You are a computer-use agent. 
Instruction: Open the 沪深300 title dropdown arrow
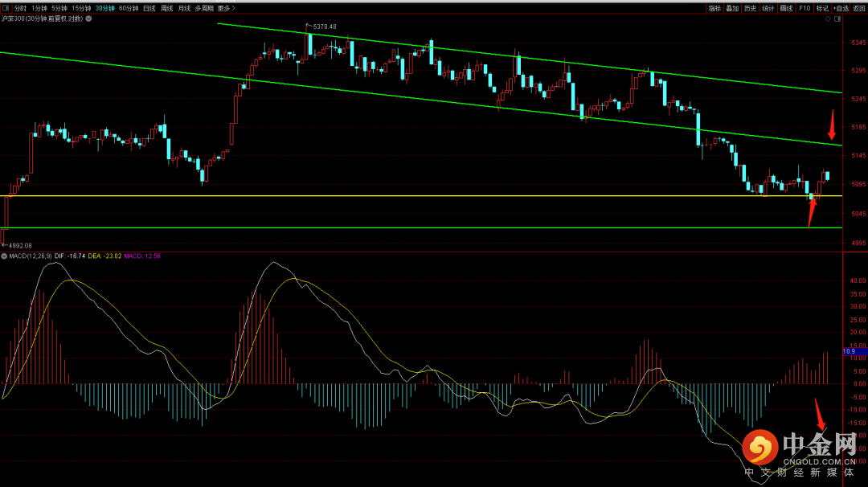pos(88,18)
